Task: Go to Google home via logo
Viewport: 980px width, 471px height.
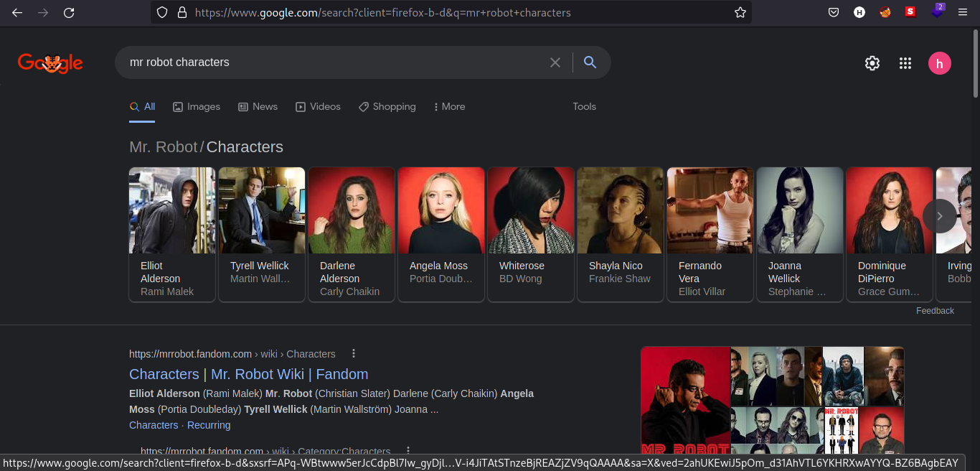Action: coord(50,63)
